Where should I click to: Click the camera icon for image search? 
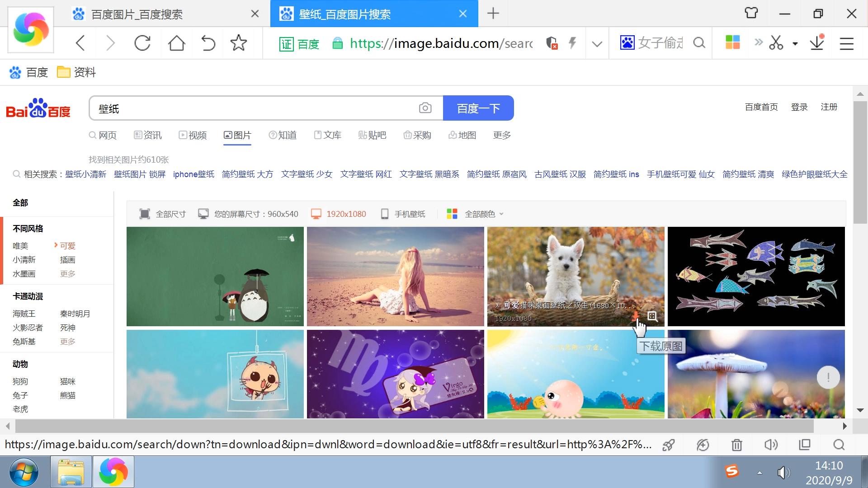pyautogui.click(x=425, y=108)
